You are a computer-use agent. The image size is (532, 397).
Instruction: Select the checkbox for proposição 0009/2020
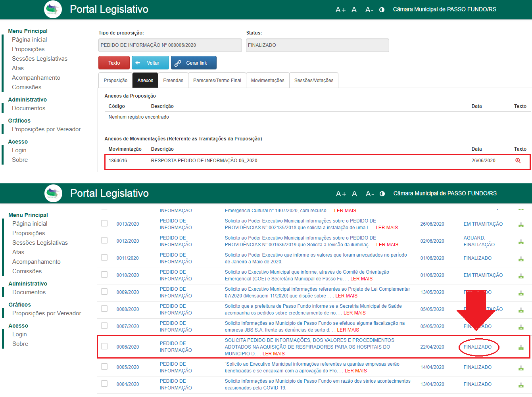pyautogui.click(x=104, y=292)
